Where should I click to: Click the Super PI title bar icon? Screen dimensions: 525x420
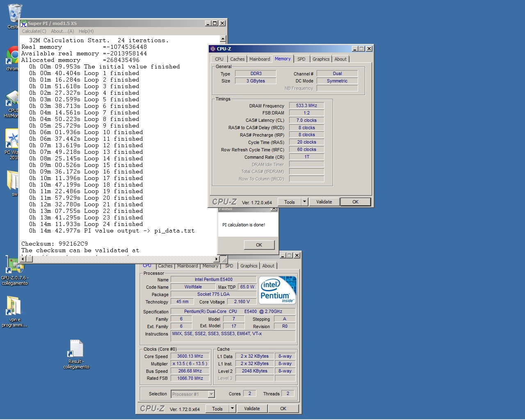coord(24,23)
